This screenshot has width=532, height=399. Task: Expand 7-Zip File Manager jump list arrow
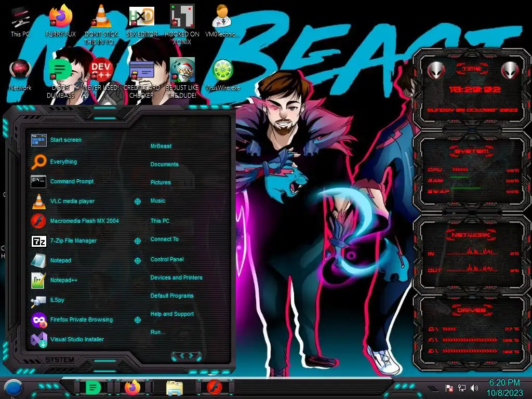(x=137, y=241)
